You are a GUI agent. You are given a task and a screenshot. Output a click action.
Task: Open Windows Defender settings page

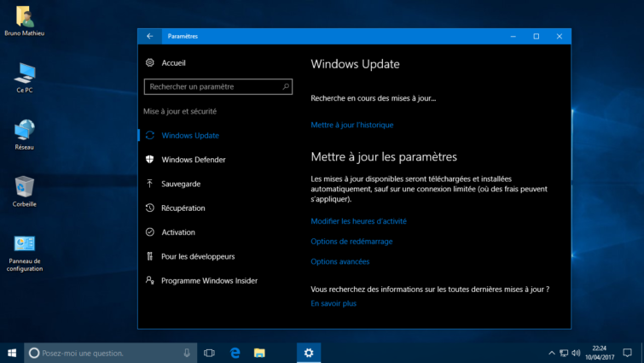tap(194, 160)
